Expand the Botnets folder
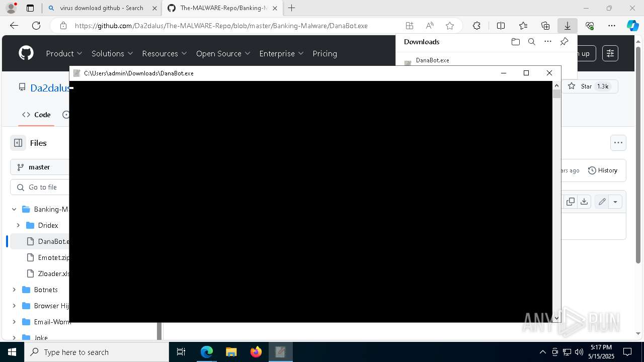 [x=14, y=290]
